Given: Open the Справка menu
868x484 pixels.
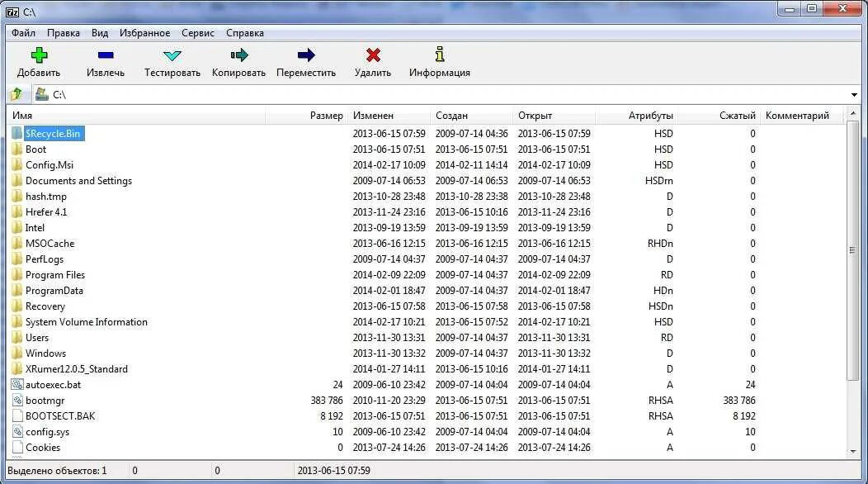Looking at the screenshot, I should [245, 33].
